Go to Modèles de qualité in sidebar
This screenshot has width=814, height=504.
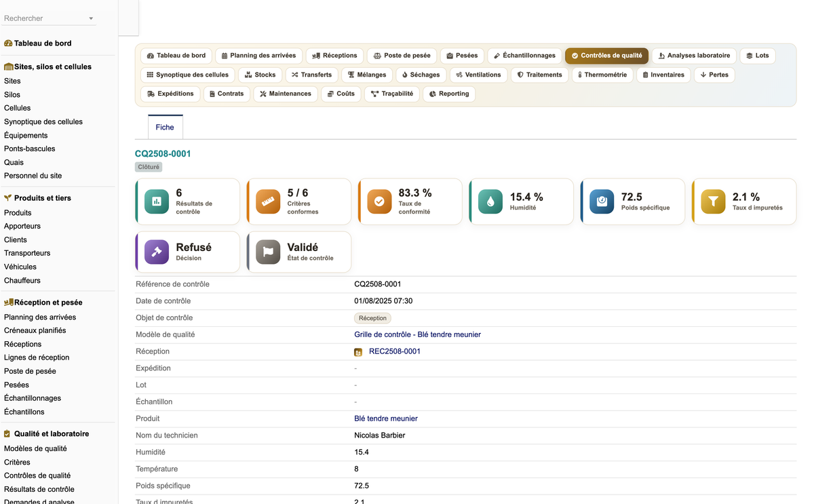coord(35,448)
